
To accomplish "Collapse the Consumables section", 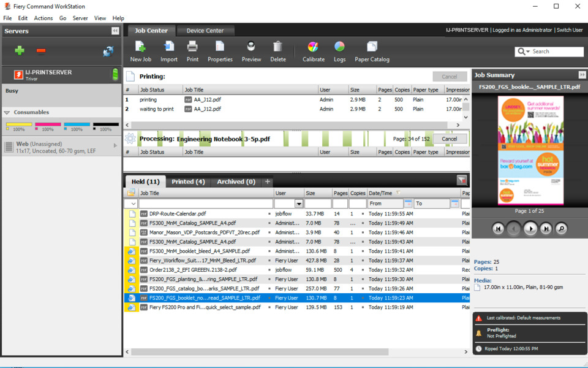I will click(x=7, y=112).
